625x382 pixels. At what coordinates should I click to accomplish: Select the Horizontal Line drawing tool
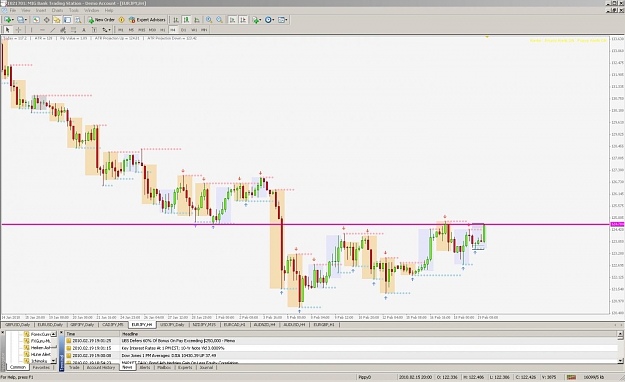42,30
